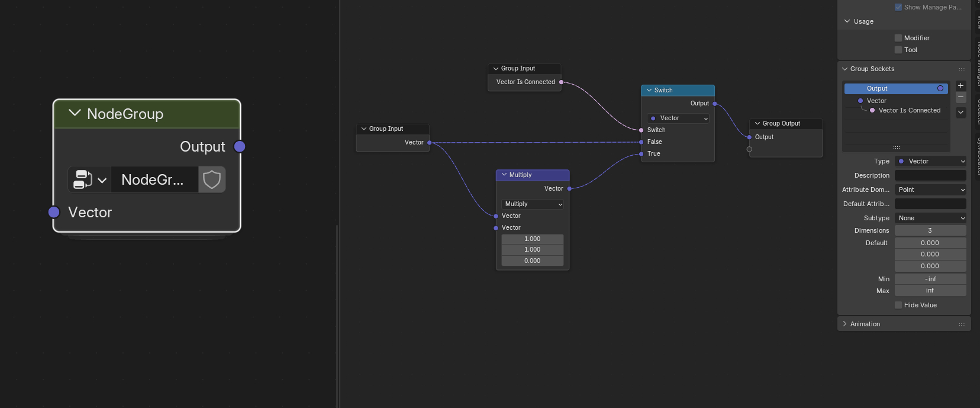Click the Vector output socket of lower Group Input node
980x408 pixels.
(x=430, y=143)
